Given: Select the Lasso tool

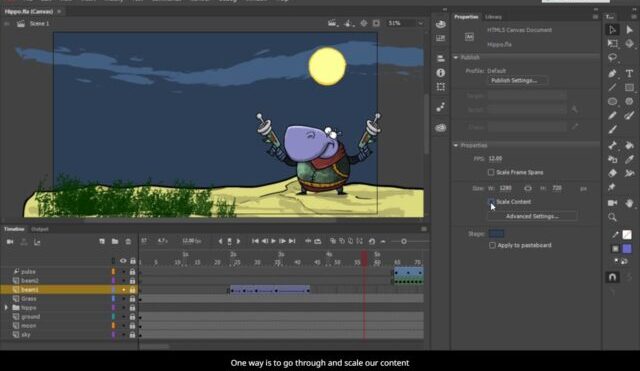Looking at the screenshot, I should pos(612,58).
